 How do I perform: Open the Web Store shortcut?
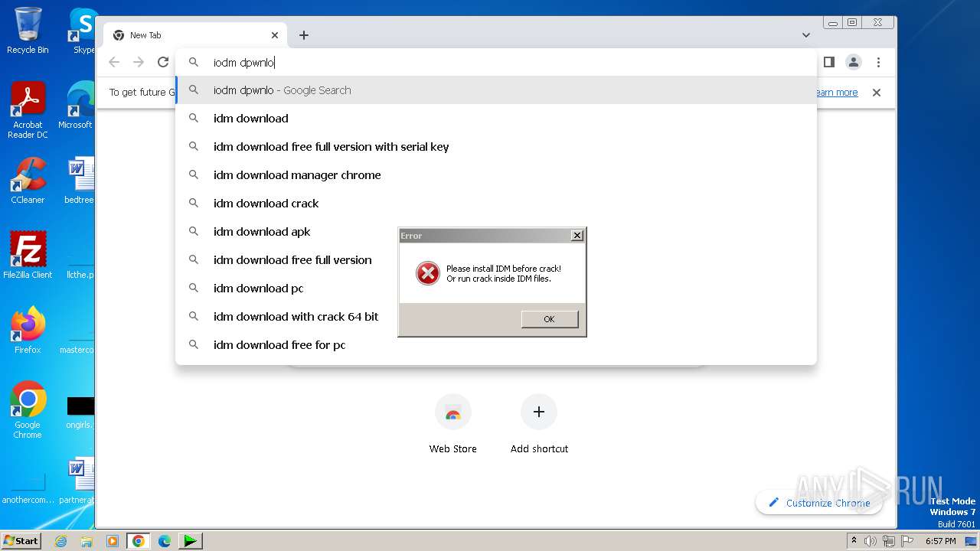(453, 425)
